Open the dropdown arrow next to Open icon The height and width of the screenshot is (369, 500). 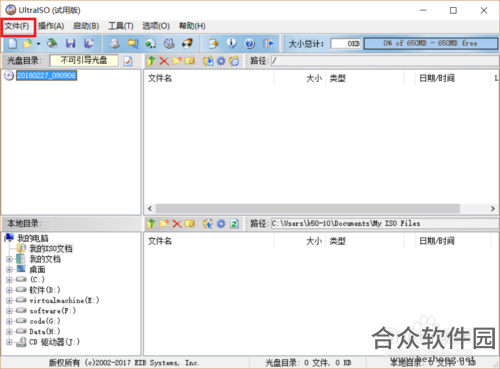point(38,44)
